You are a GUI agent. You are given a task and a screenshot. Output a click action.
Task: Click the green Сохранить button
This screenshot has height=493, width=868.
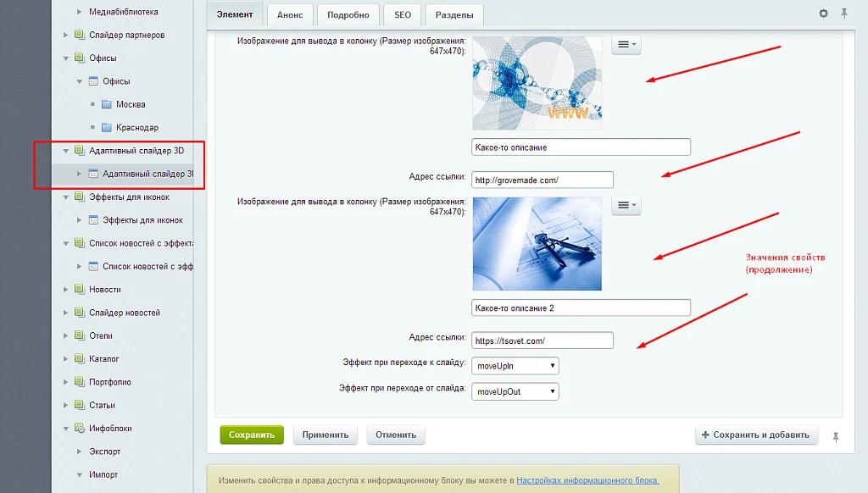pyautogui.click(x=252, y=435)
